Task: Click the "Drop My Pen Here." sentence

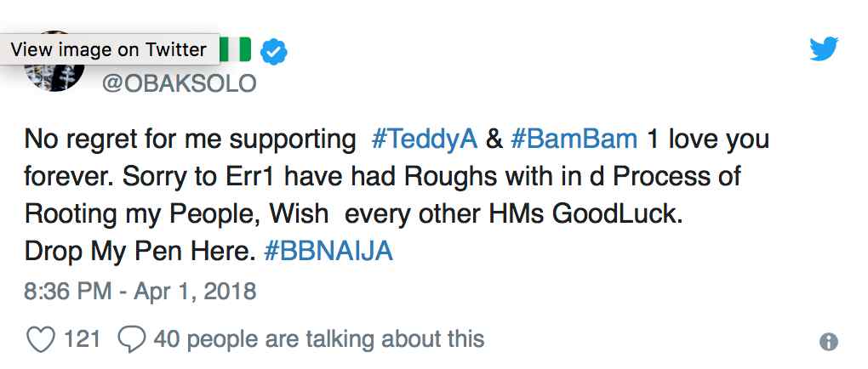Action: pyautogui.click(x=140, y=253)
